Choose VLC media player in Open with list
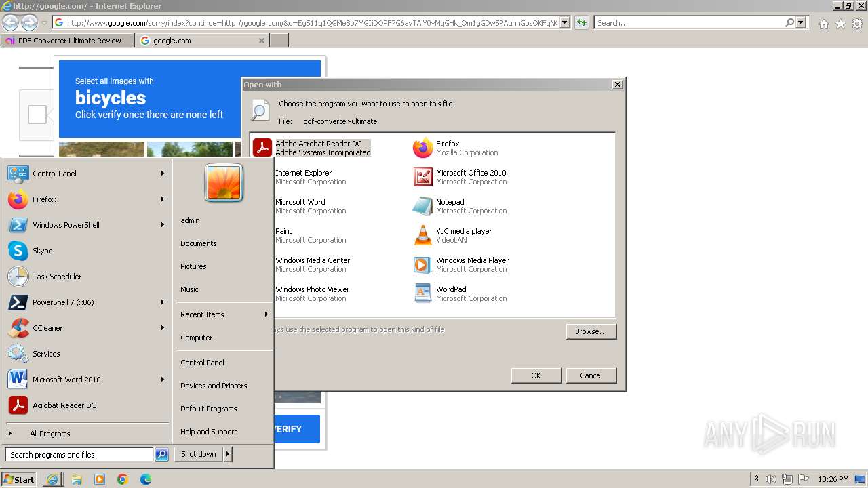The image size is (868, 488). pyautogui.click(x=452, y=235)
